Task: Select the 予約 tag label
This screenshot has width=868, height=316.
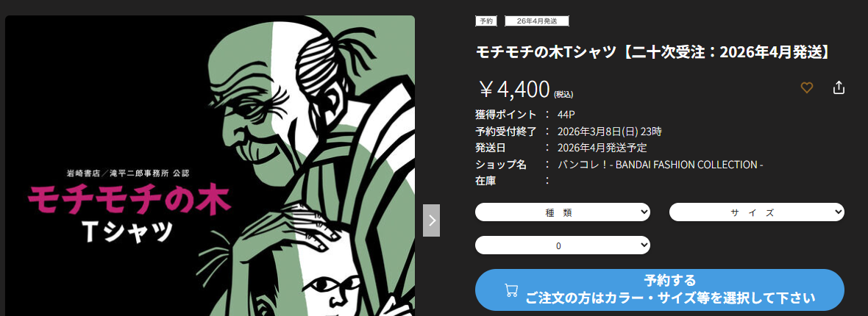Action: pos(486,21)
